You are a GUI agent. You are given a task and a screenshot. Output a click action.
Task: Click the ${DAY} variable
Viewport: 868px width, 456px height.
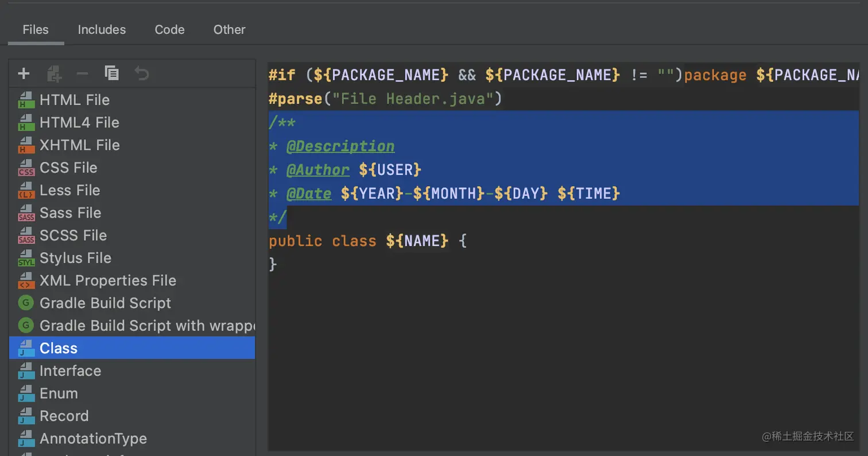pos(521,194)
